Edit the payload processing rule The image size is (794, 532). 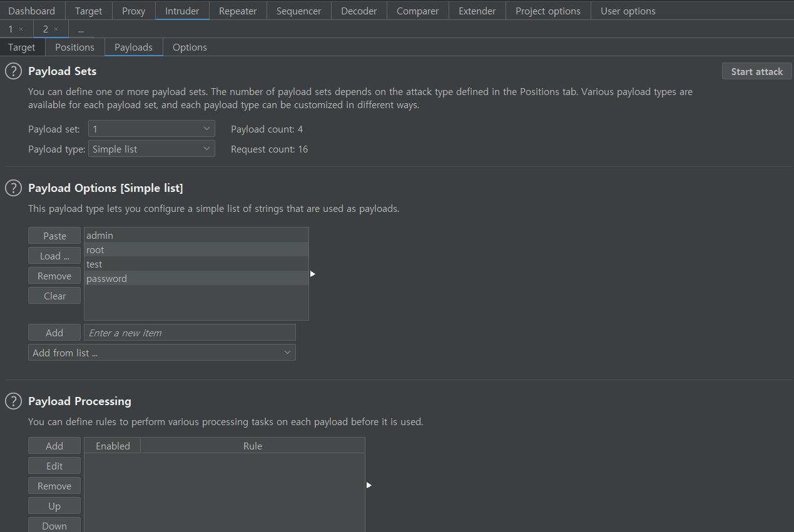54,466
